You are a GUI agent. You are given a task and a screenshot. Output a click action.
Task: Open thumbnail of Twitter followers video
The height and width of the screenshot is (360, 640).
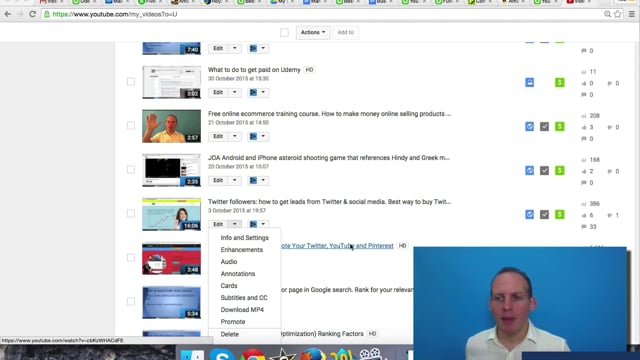tap(171, 214)
